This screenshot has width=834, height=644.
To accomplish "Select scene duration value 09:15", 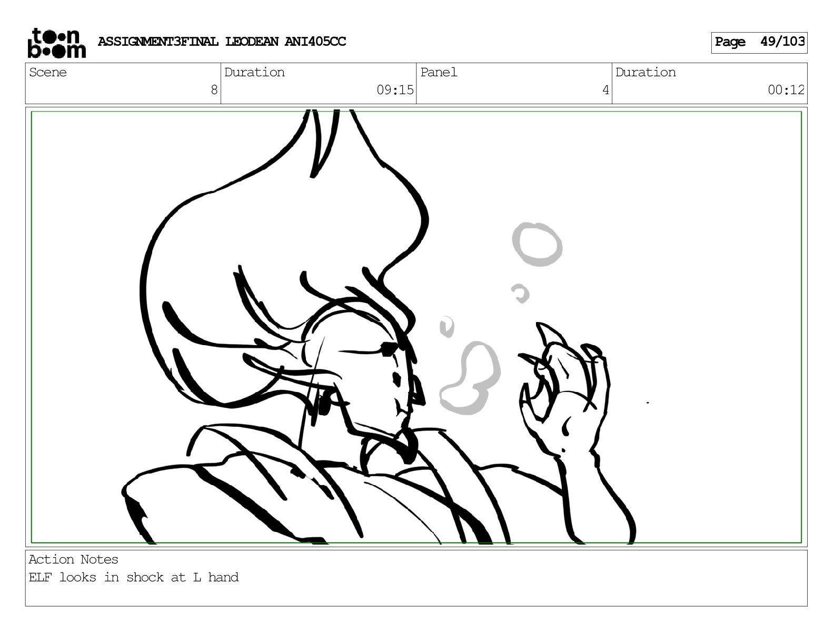I will tap(395, 90).
